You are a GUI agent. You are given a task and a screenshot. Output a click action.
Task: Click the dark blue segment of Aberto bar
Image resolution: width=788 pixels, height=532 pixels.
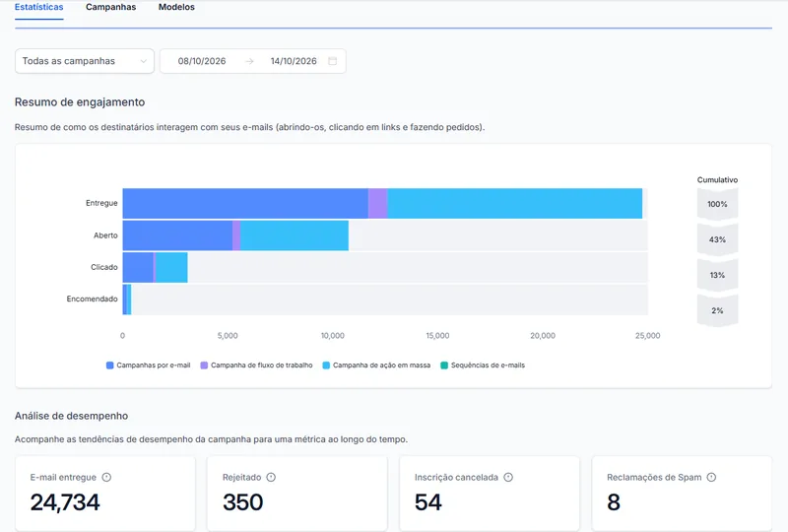click(x=177, y=235)
